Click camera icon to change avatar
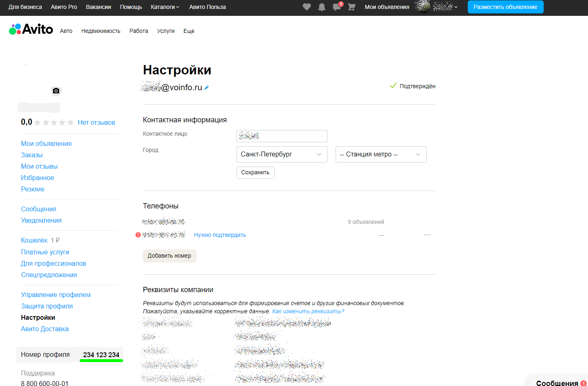 tap(56, 91)
